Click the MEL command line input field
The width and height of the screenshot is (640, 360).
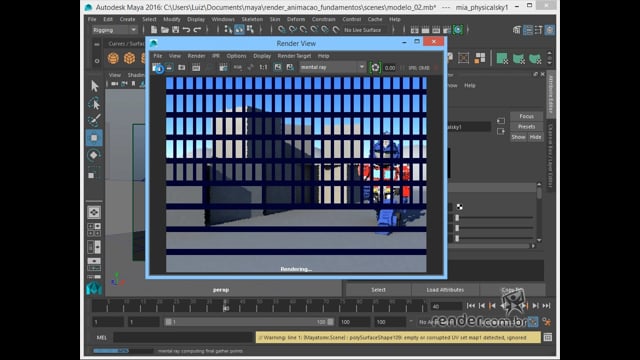click(183, 338)
